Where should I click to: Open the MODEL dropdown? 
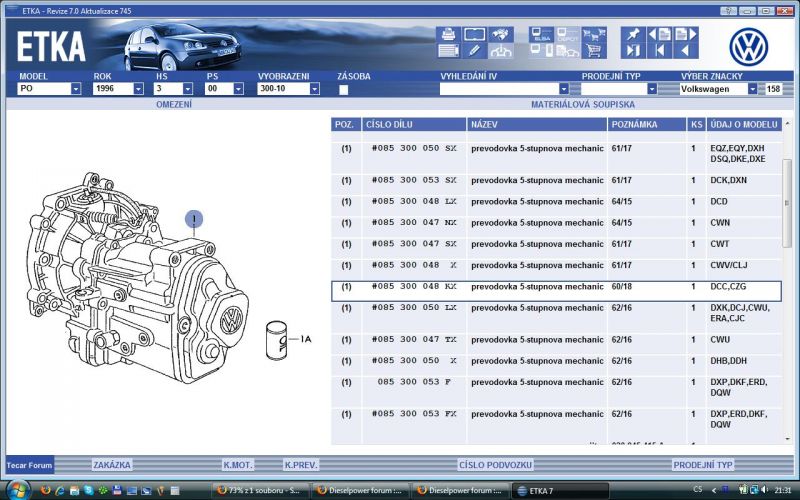tap(76, 89)
